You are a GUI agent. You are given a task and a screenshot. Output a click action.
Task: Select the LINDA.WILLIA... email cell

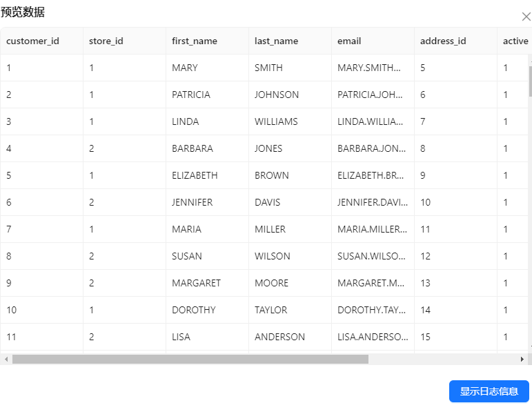coord(371,121)
